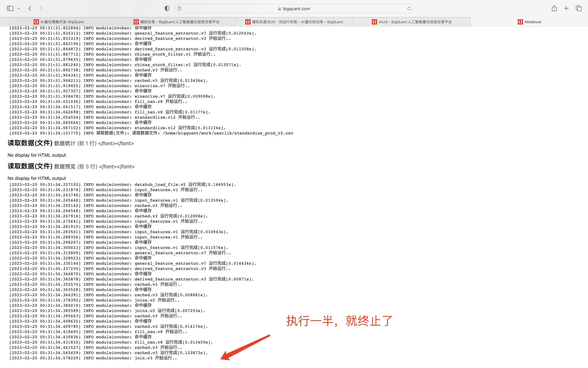
Task: Open the privacy shield report
Action: (x=167, y=9)
